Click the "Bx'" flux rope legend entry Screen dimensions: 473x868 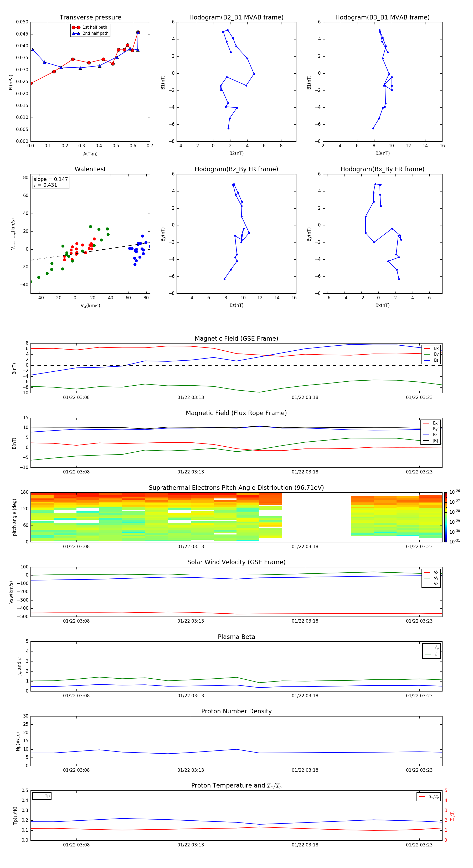coord(431,423)
